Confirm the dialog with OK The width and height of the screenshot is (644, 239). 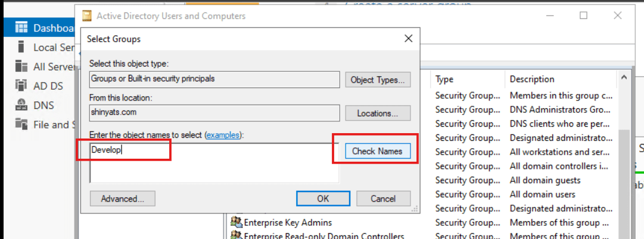323,199
